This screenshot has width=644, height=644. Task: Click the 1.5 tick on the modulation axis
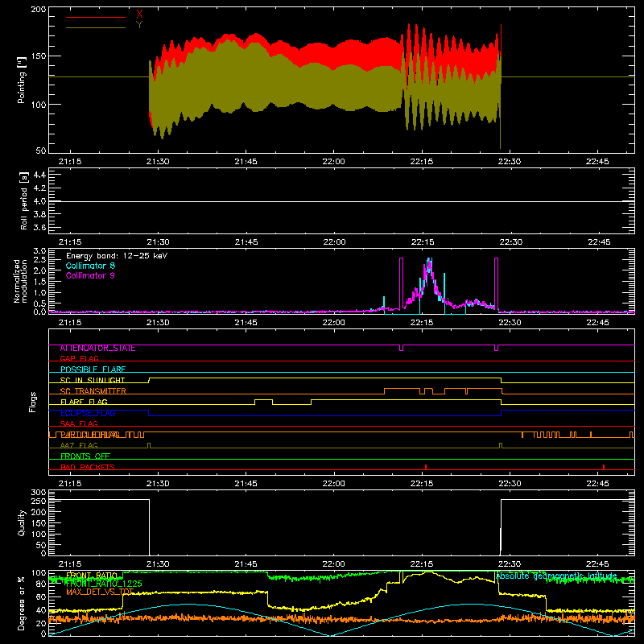click(x=39, y=282)
